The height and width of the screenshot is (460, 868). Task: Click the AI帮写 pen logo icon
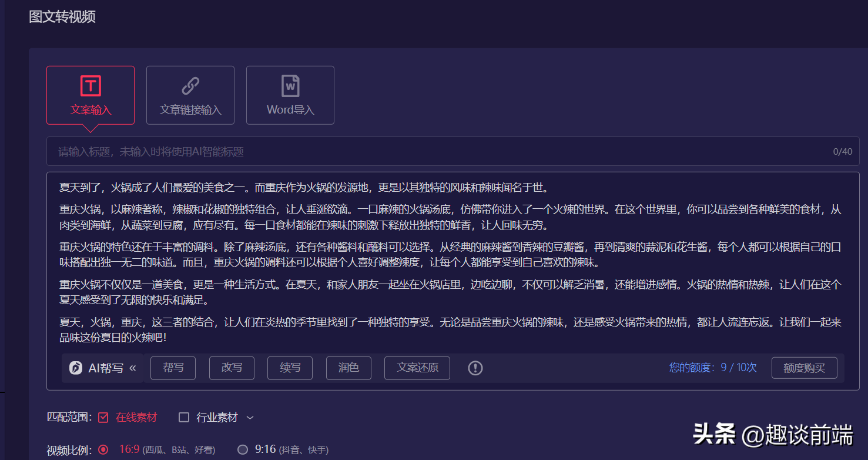click(x=76, y=368)
